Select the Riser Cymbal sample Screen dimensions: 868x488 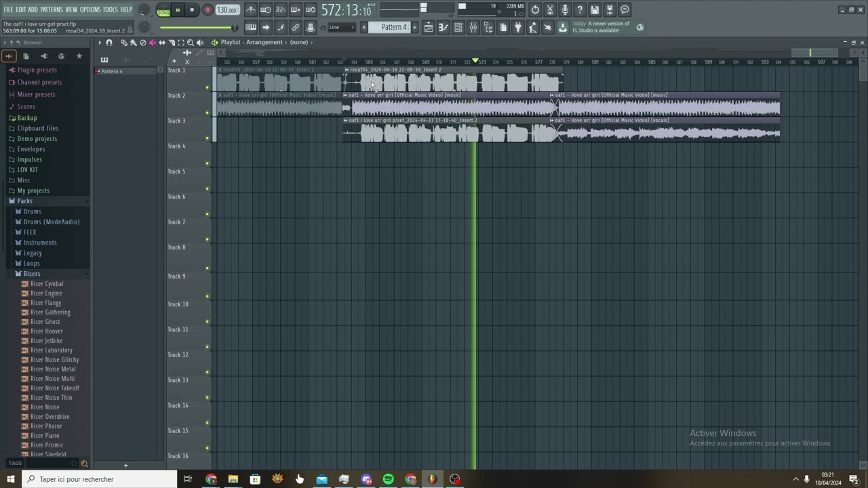click(47, 284)
